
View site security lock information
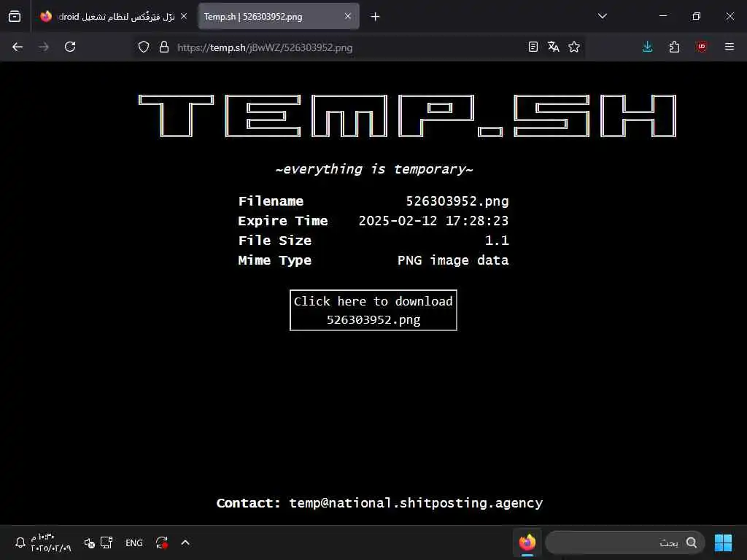tap(164, 47)
